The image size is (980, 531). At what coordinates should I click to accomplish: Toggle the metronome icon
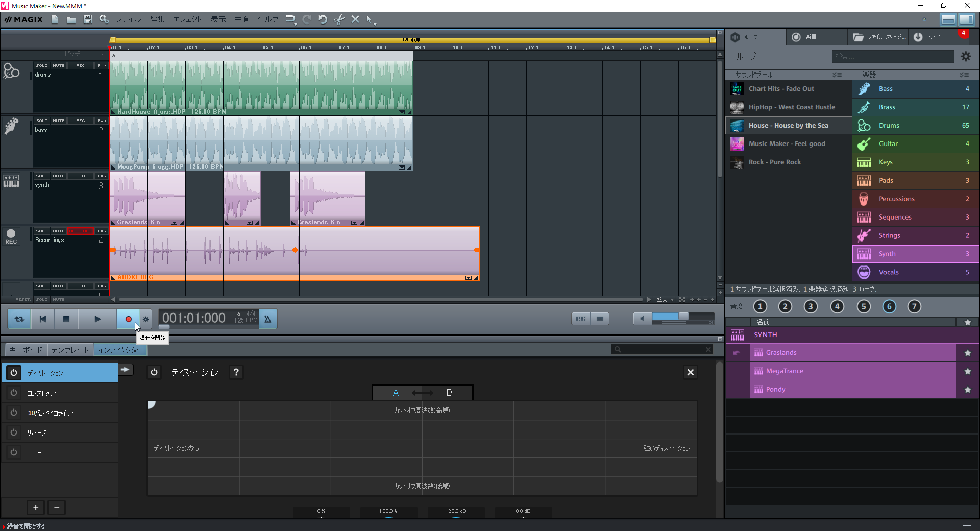point(268,319)
